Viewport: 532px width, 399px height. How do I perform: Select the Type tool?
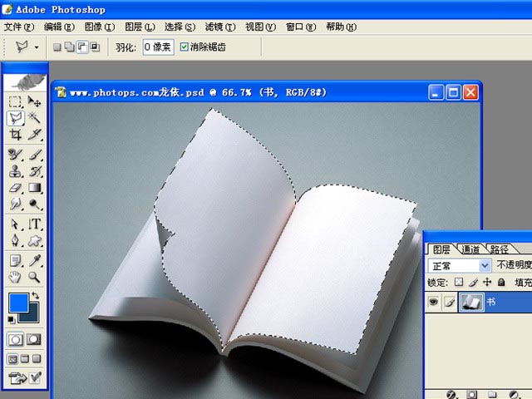pyautogui.click(x=35, y=224)
